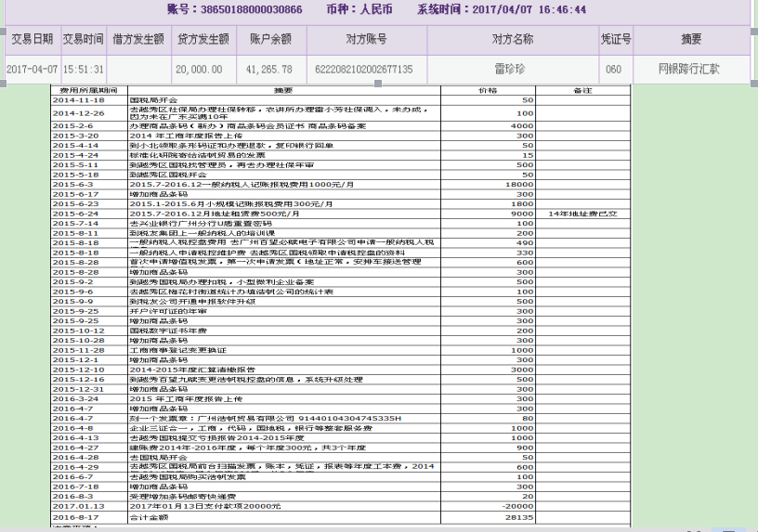The image size is (758, 532).
Task: Click the price 20 in the 2016-8-3 row
Action: pyautogui.click(x=528, y=496)
